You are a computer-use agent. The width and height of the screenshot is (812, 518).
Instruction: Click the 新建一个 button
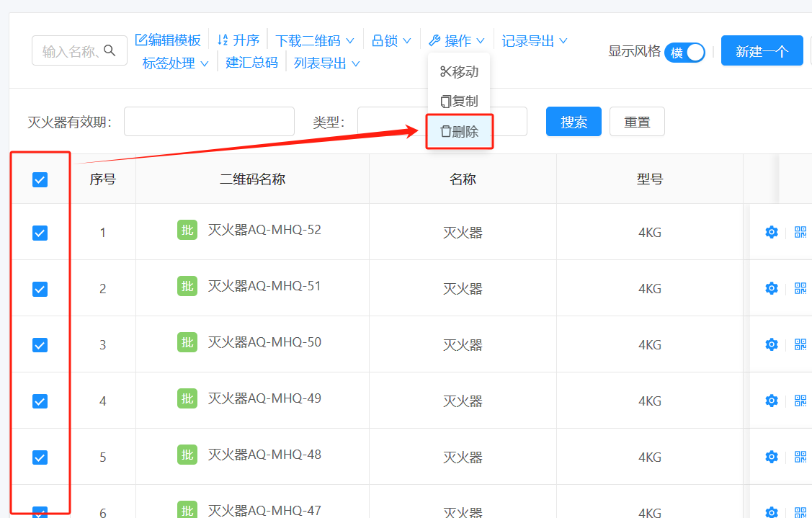762,50
